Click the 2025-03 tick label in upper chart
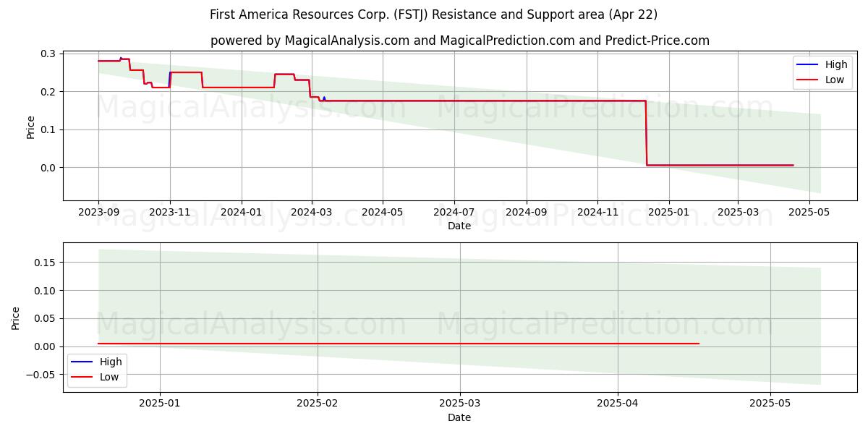 click(737, 212)
